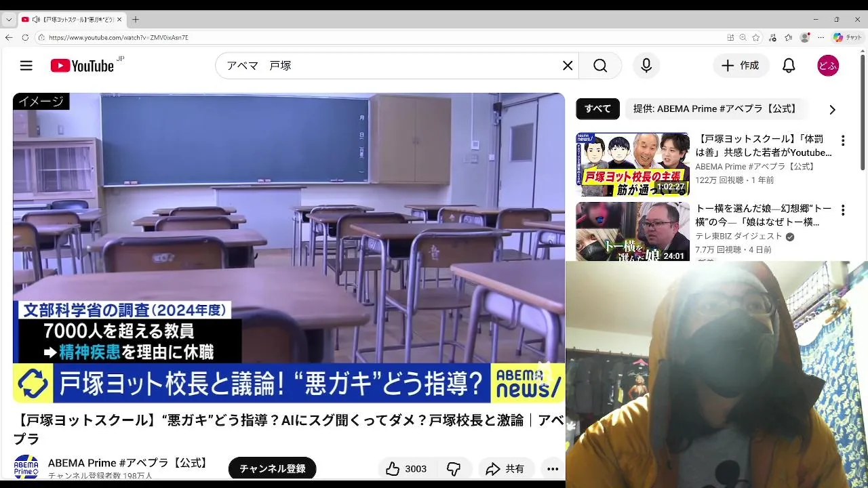Go back with the browser back arrow
868x488 pixels.
(8, 37)
